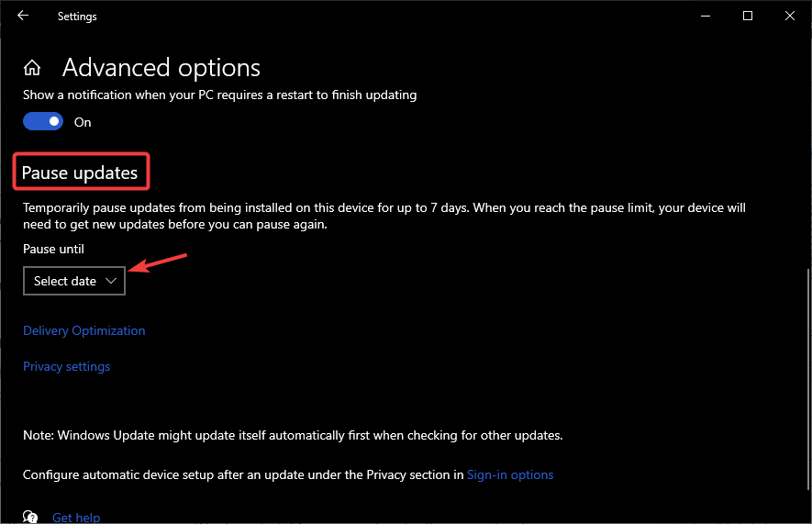Click the Windows Update note text
Viewport: 812px width, 524px height.
tap(293, 435)
